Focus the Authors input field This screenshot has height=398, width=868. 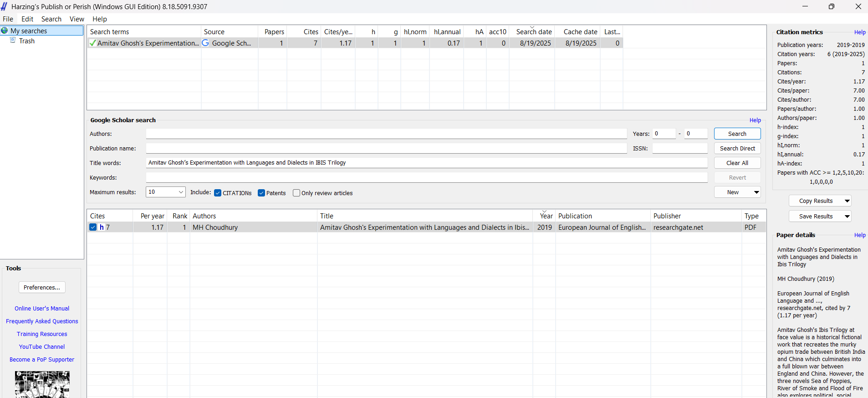point(386,134)
